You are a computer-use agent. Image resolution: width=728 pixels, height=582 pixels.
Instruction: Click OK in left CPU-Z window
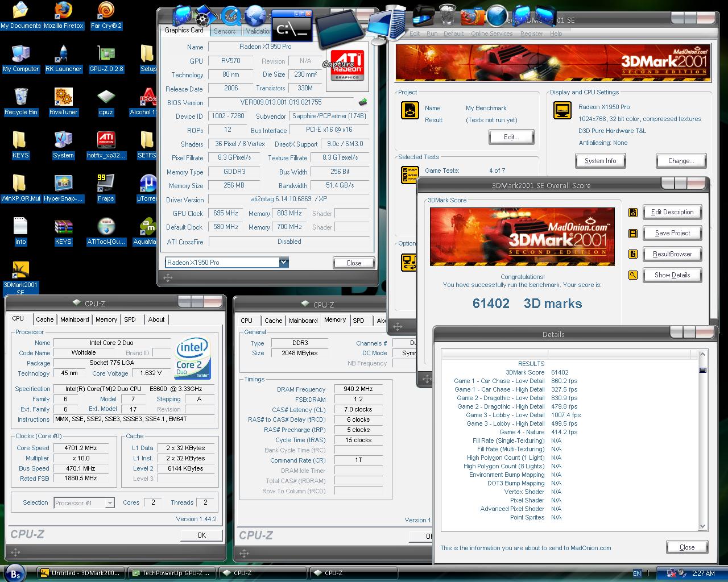(201, 535)
